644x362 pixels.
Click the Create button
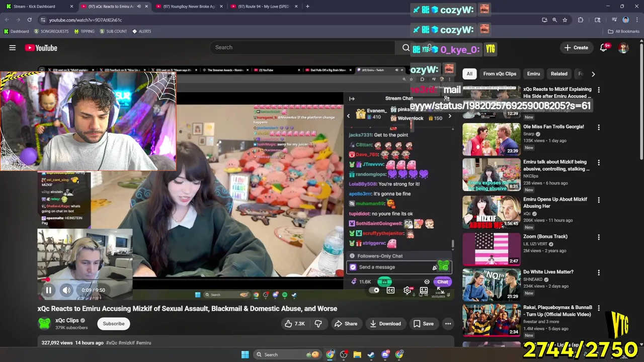[576, 48]
